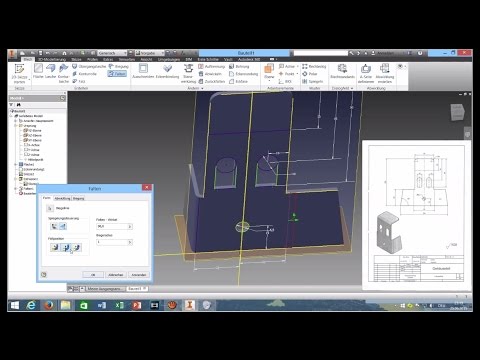Click the Biegeradius input field
This screenshot has width=480, height=360.
112,242
